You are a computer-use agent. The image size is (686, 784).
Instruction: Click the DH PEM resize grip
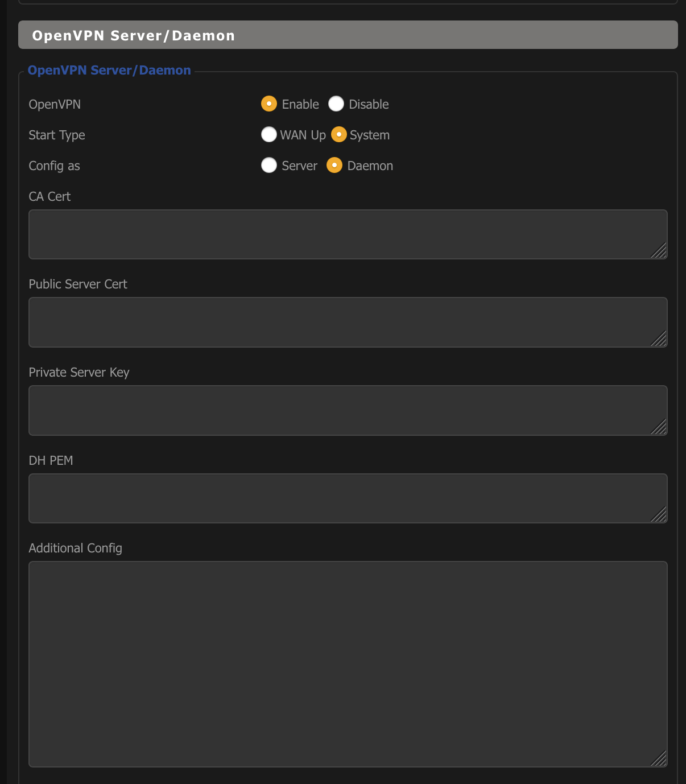[x=660, y=515]
